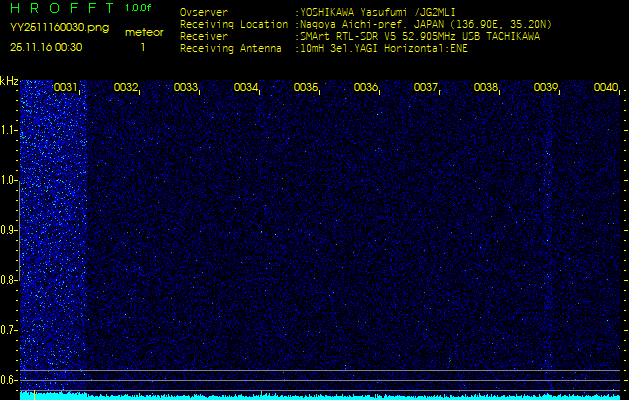The height and width of the screenshot is (400, 629).
Task: Select the 0033 time marker
Action: point(186,88)
